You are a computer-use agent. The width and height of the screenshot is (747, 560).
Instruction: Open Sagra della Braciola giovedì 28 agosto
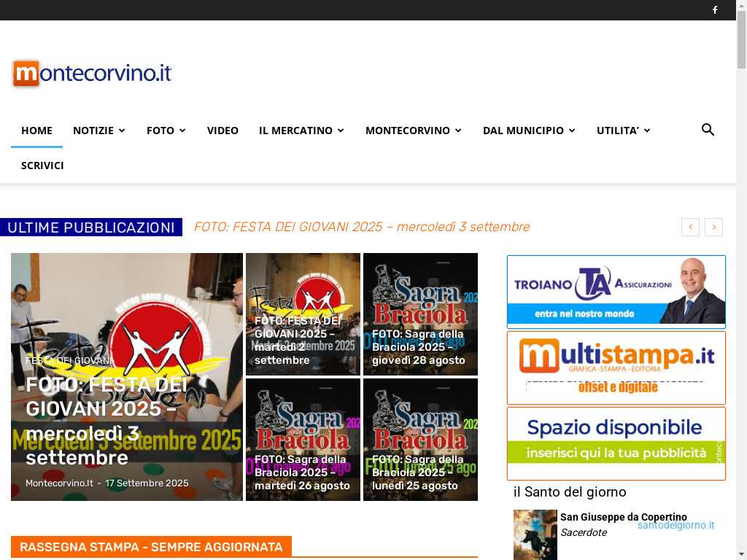(x=420, y=314)
